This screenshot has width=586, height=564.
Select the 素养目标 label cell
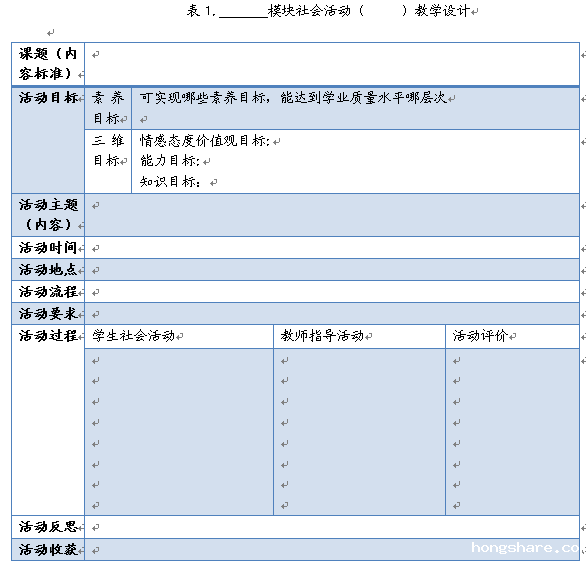pyautogui.click(x=108, y=108)
